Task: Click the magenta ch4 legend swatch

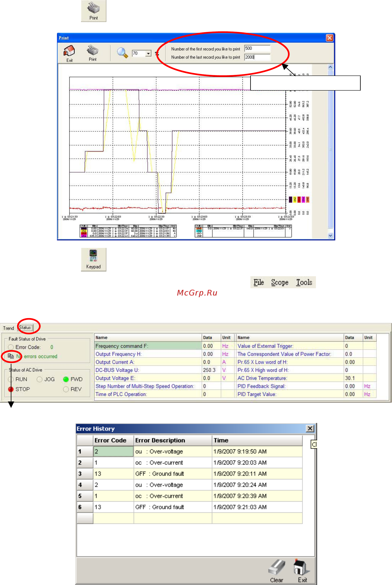Action: click(303, 199)
